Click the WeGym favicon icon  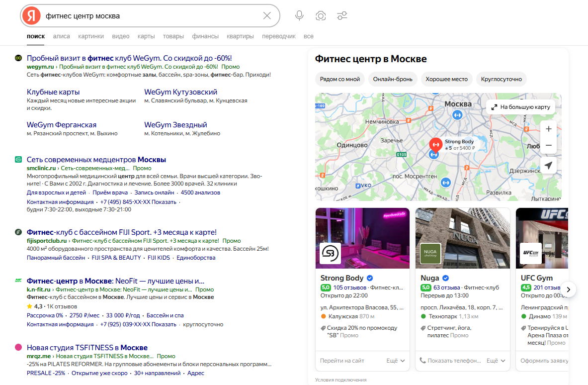tap(18, 58)
